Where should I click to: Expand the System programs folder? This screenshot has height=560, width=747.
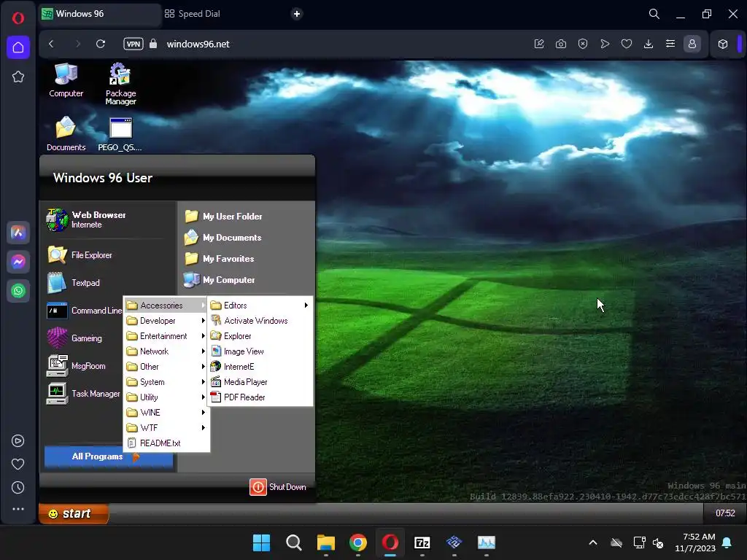[x=166, y=381]
